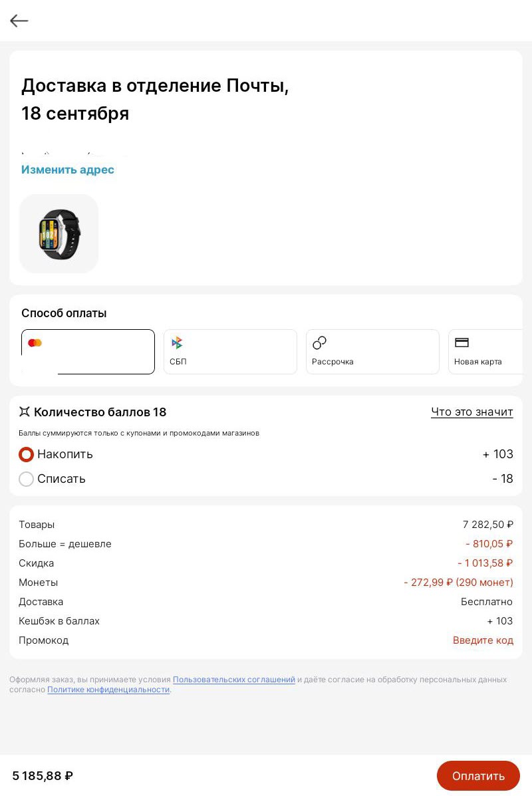Screen dimensions: 532x796
Task: Open the Рассрочка installment payment option
Action: (372, 352)
